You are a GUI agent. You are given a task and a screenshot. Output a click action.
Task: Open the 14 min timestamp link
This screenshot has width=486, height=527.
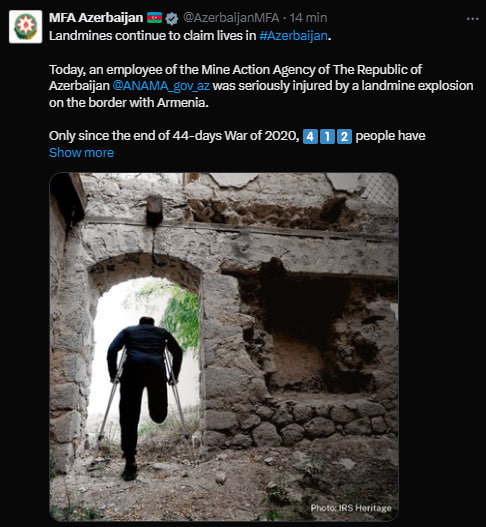pos(308,18)
